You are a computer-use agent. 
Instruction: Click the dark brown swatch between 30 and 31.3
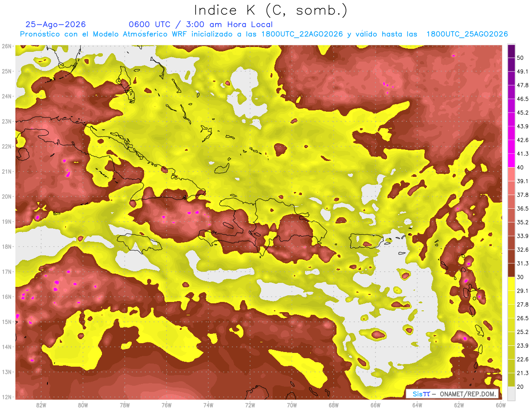point(511,270)
